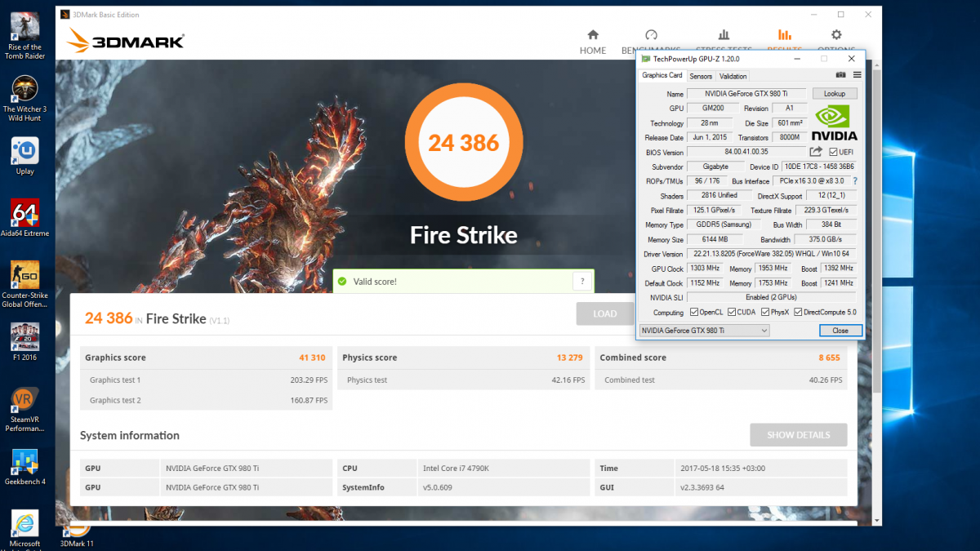
Task: Click the LOAD button in 3DMark
Action: pos(605,313)
